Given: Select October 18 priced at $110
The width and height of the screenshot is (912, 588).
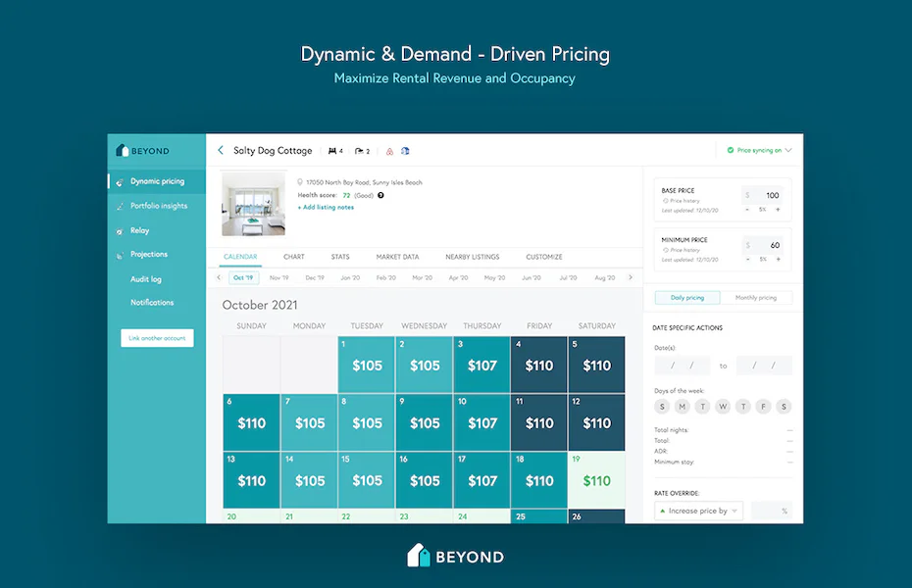Looking at the screenshot, I should [538, 480].
